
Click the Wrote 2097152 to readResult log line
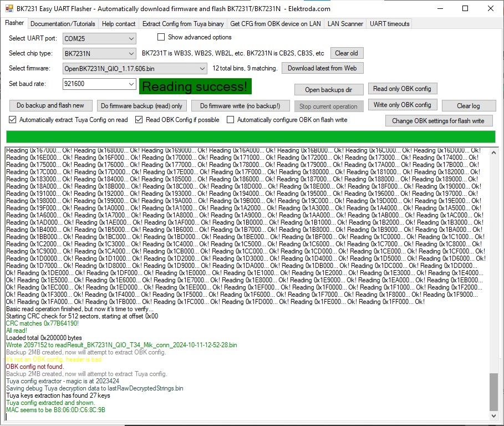121,345
